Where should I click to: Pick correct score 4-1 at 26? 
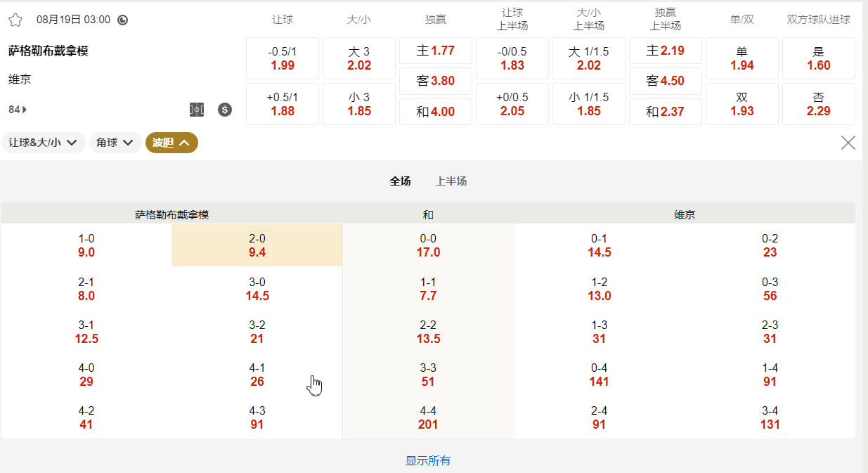[257, 375]
